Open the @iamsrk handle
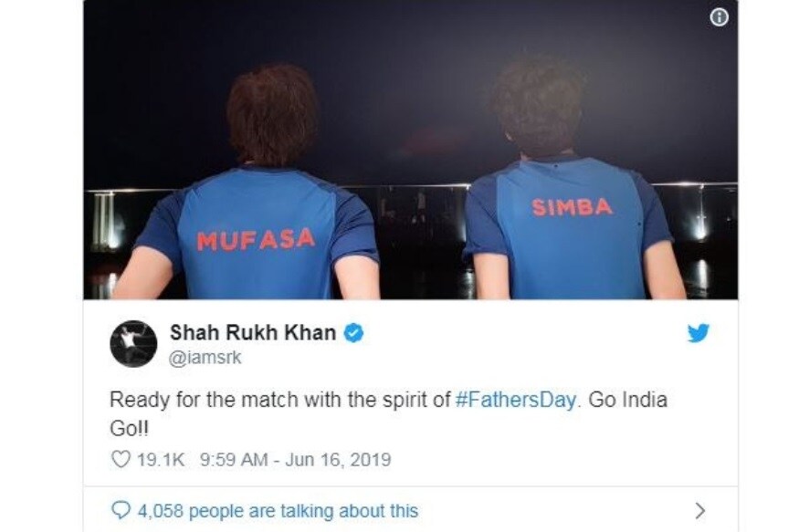This screenshot has height=532, width=799. pyautogui.click(x=205, y=358)
